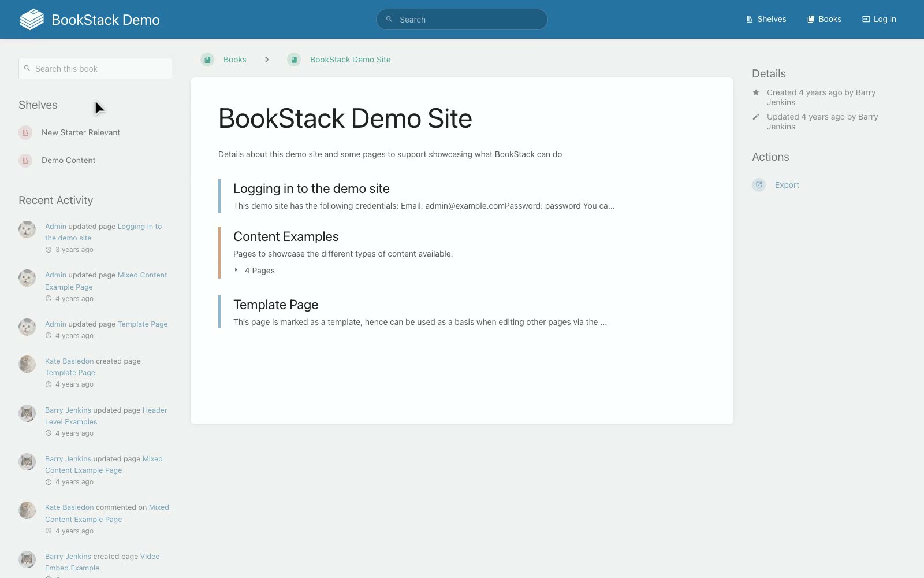Open the Logging in to the demo site page

coord(311,188)
